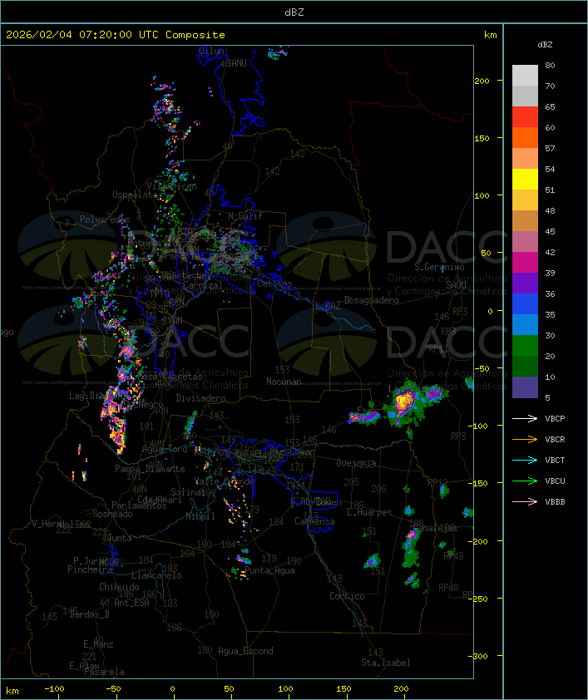Pick the green 20-30 dBZ legend swatch
The image size is (588, 700).
525,346
